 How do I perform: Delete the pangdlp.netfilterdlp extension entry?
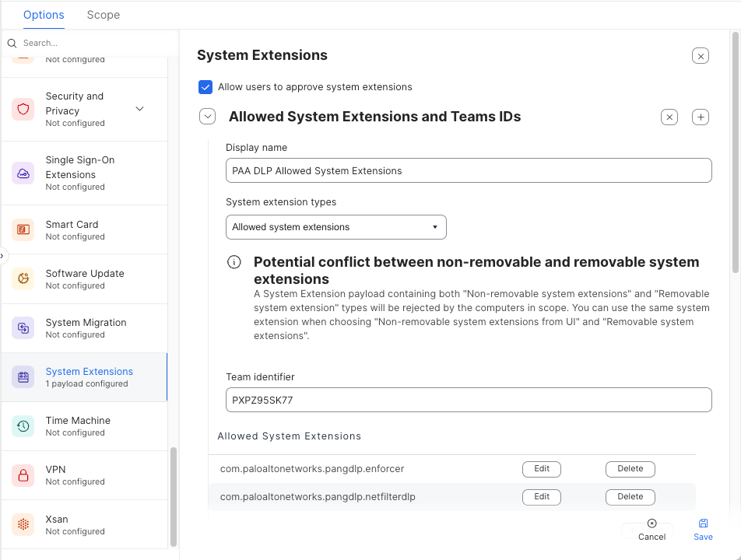630,497
